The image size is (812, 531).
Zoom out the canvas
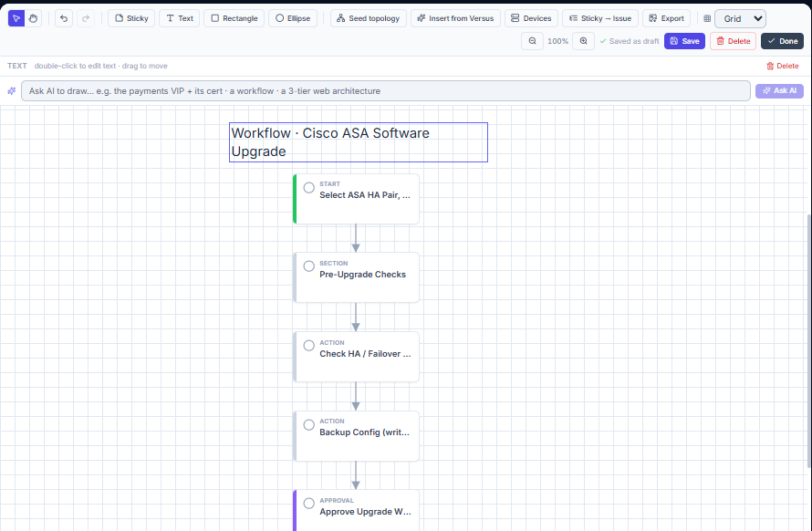pyautogui.click(x=532, y=41)
